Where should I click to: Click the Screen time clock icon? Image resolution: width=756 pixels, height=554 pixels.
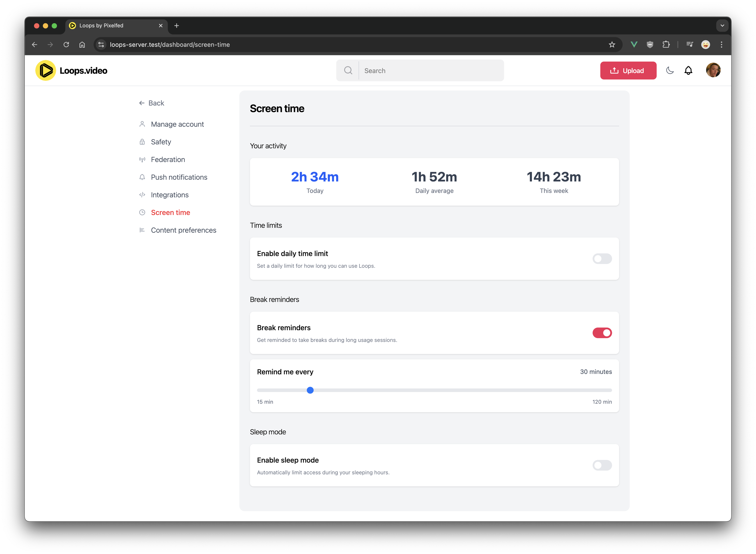(142, 213)
